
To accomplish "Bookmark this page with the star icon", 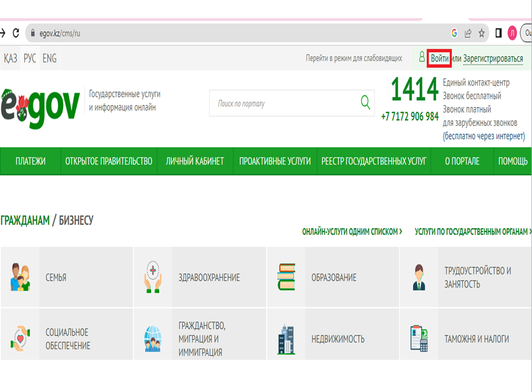I will (482, 33).
